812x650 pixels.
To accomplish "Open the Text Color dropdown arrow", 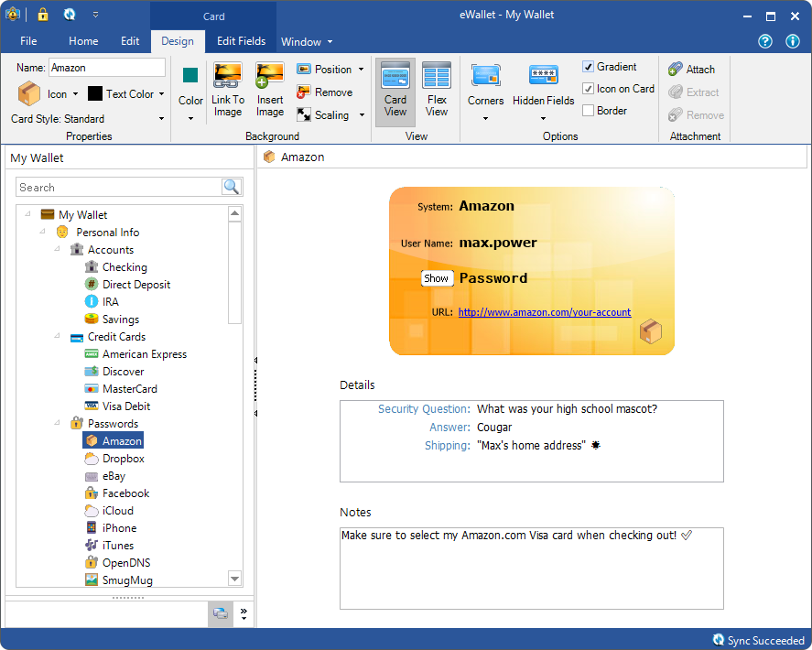I will pyautogui.click(x=161, y=93).
